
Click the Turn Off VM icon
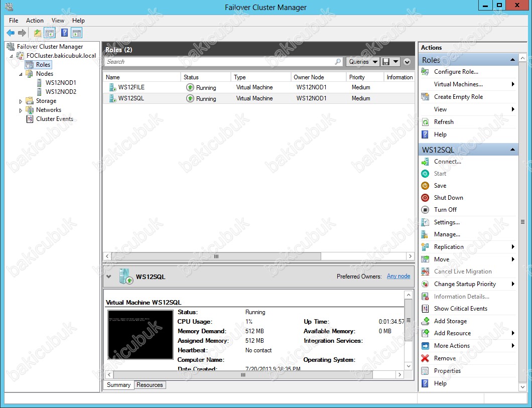[425, 210]
